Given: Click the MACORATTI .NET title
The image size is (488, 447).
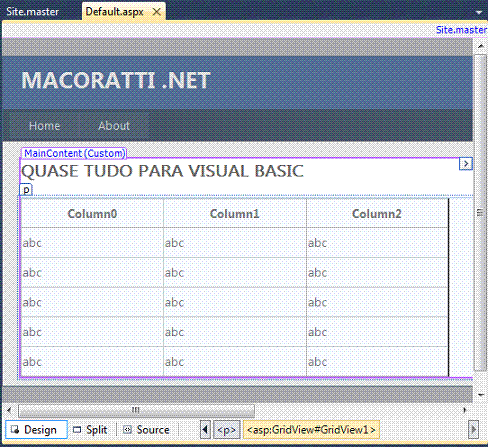Looking at the screenshot, I should tap(116, 81).
